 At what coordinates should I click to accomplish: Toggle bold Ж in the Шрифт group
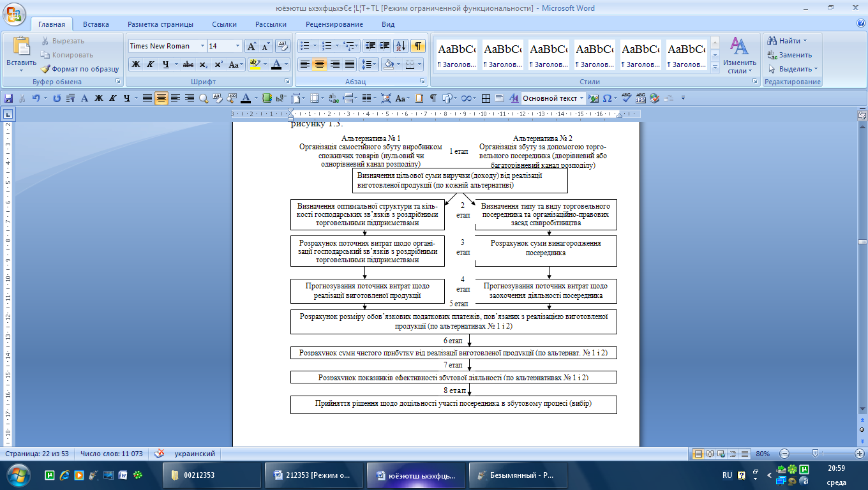[136, 64]
